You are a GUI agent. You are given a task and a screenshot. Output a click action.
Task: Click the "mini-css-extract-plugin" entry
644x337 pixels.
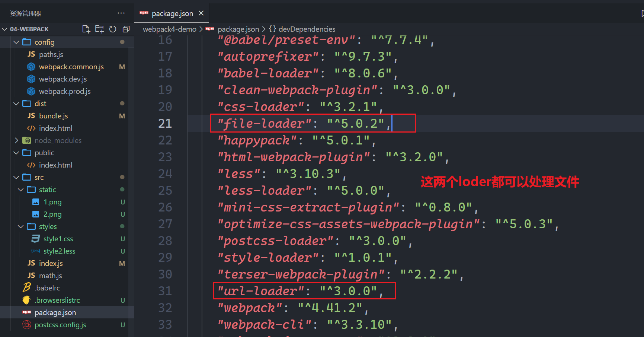pos(308,207)
